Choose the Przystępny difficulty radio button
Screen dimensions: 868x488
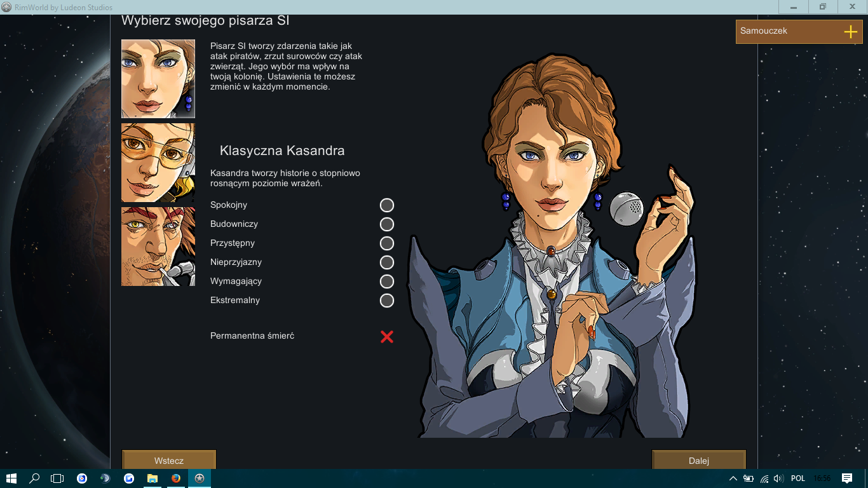point(387,243)
